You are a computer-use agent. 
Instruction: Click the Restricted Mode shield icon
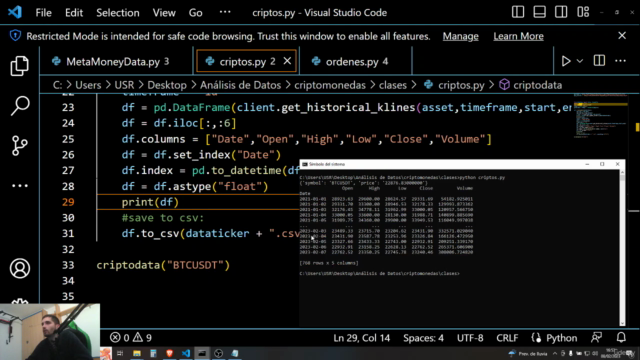16,36
